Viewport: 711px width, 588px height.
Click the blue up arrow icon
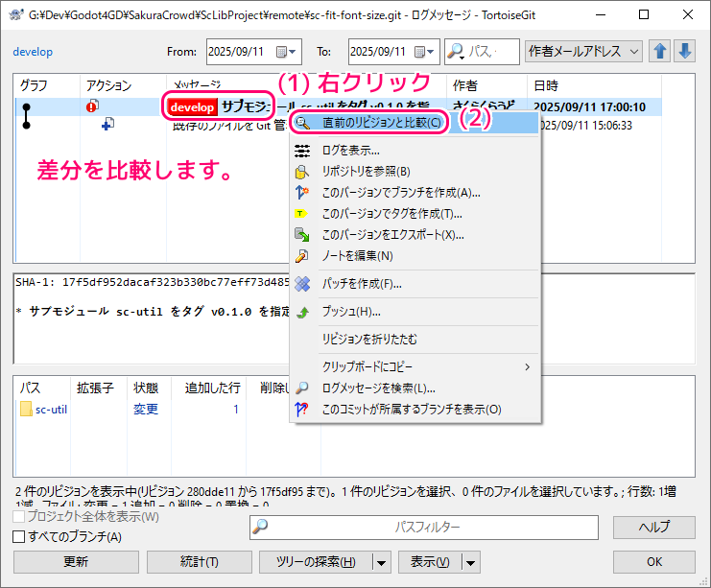(661, 52)
